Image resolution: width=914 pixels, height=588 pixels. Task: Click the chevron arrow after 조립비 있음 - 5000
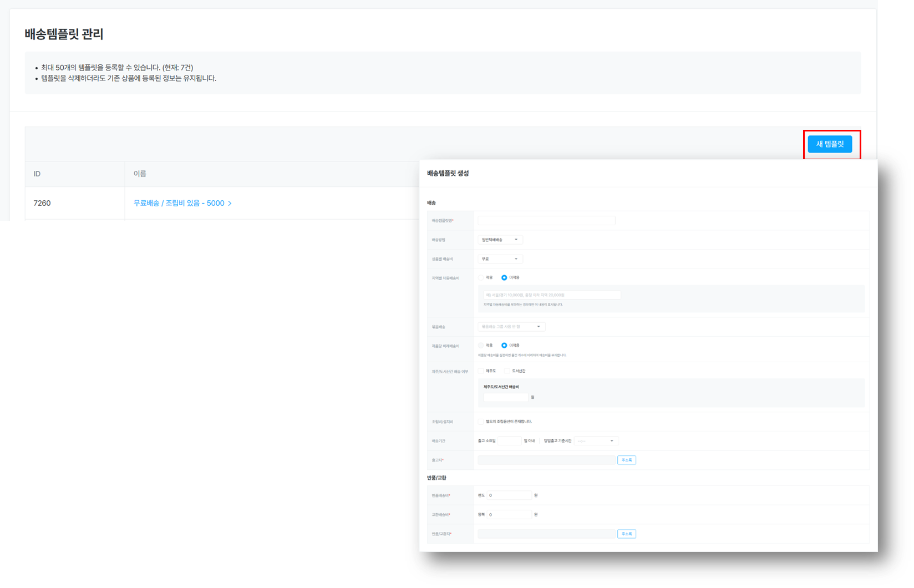click(230, 204)
